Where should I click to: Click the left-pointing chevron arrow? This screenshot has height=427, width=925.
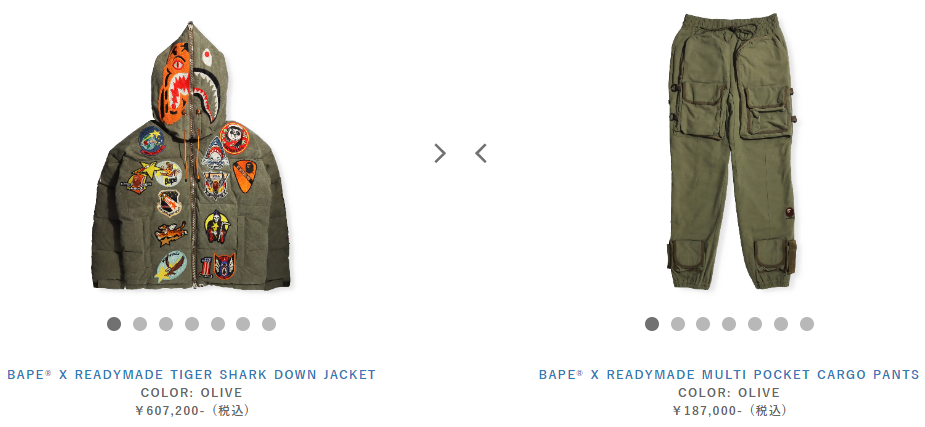(x=481, y=153)
